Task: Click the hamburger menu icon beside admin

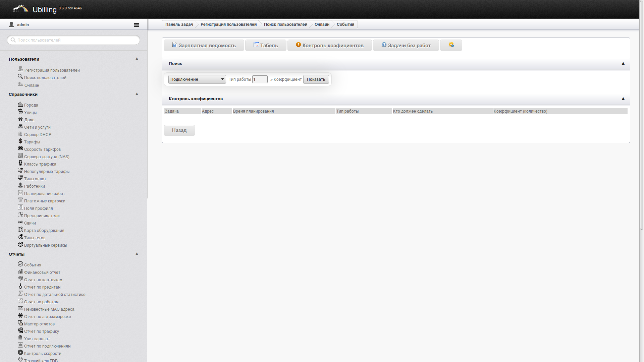Action: pyautogui.click(x=136, y=25)
